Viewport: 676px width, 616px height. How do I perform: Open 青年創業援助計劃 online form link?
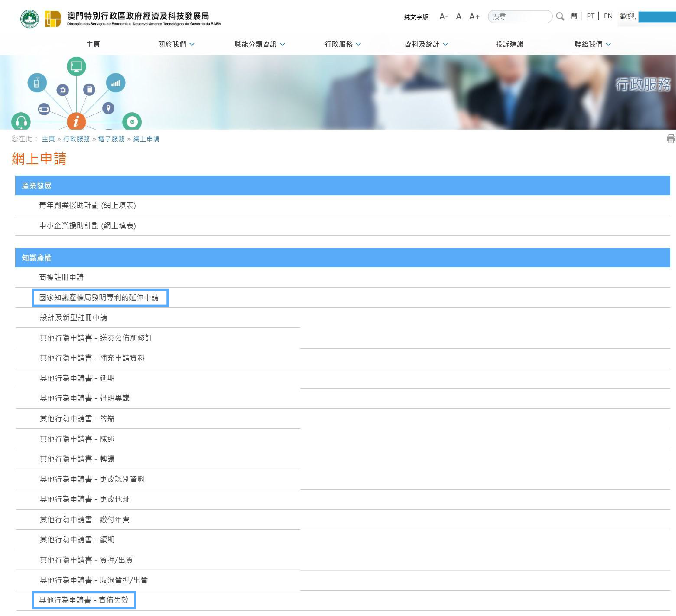tap(87, 205)
